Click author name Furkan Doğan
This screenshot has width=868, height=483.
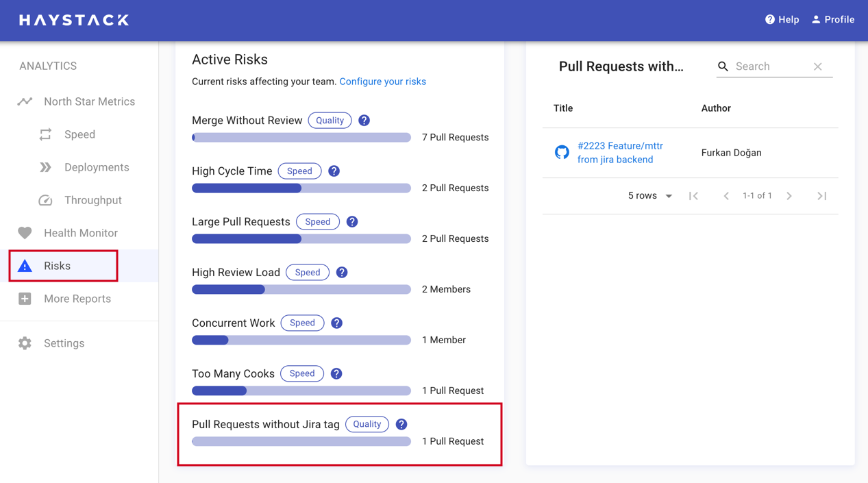pyautogui.click(x=731, y=153)
